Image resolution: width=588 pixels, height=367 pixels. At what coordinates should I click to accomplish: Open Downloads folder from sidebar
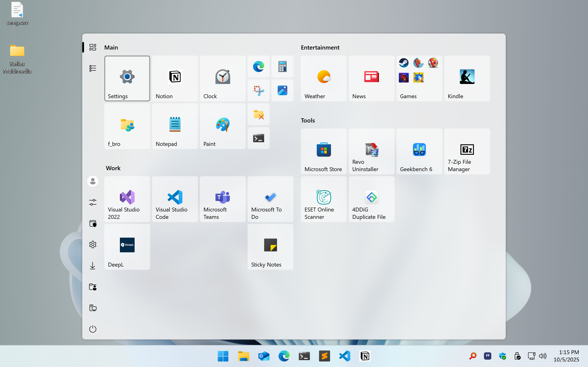point(93,266)
